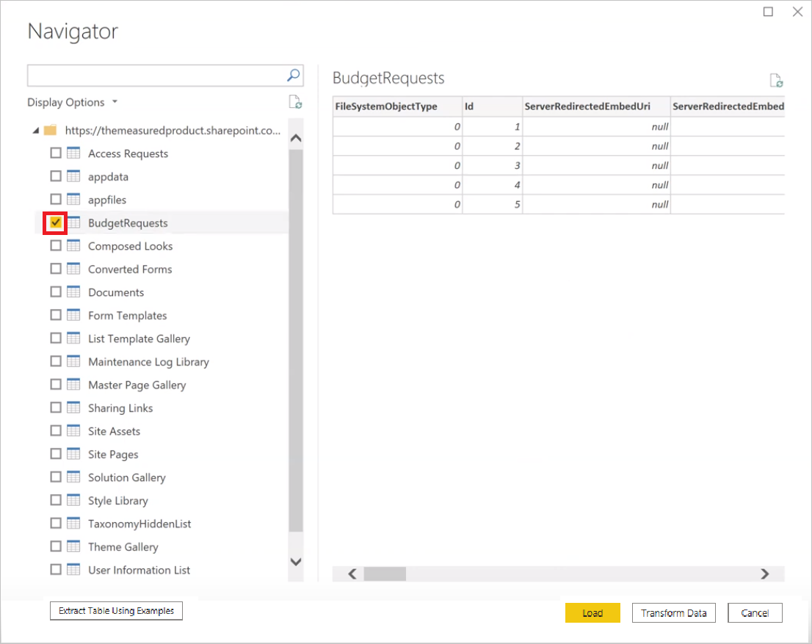The image size is (812, 644).
Task: Click the table icon next to Access Requests
Action: click(x=73, y=153)
